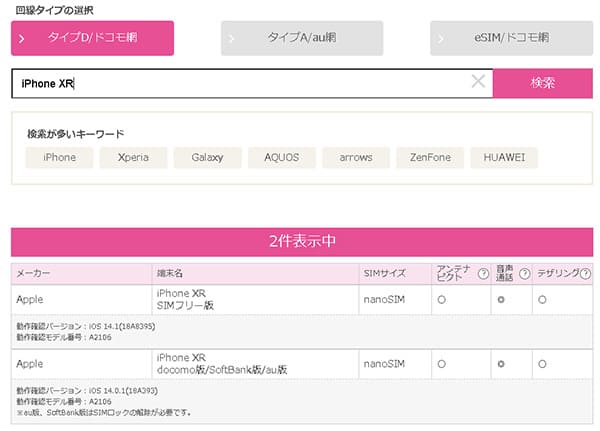This screenshot has width=600, height=431.
Task: Click iPhone XR SIMフリー版 device name
Action: 185,299
